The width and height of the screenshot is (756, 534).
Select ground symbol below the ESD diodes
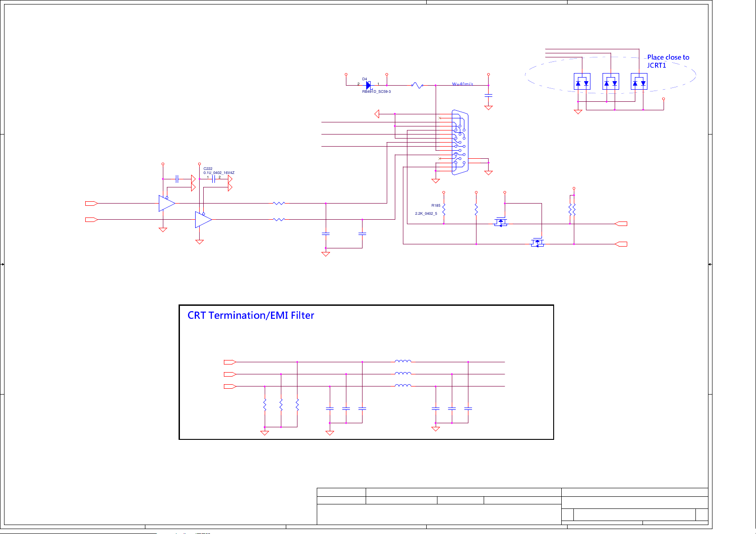coord(578,112)
